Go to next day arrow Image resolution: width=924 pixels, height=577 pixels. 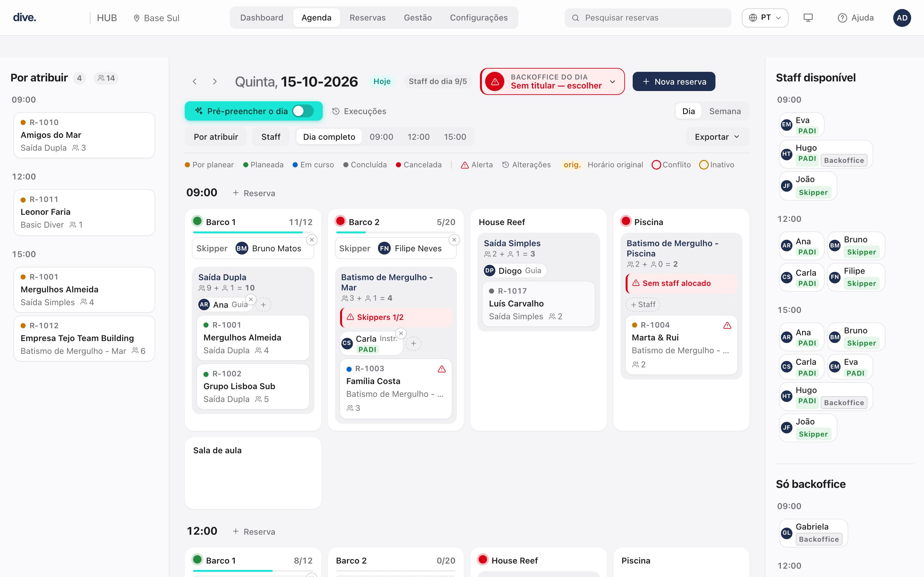click(x=215, y=81)
